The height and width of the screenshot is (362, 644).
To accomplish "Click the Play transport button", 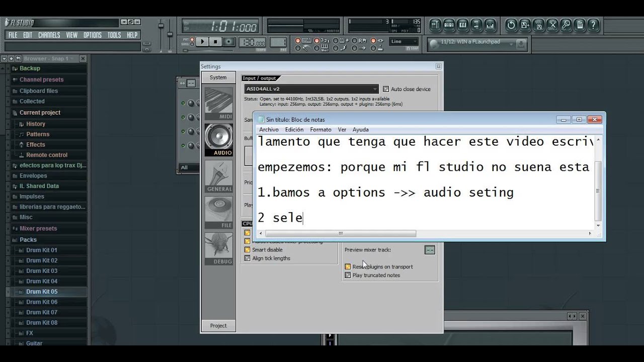I will click(202, 42).
